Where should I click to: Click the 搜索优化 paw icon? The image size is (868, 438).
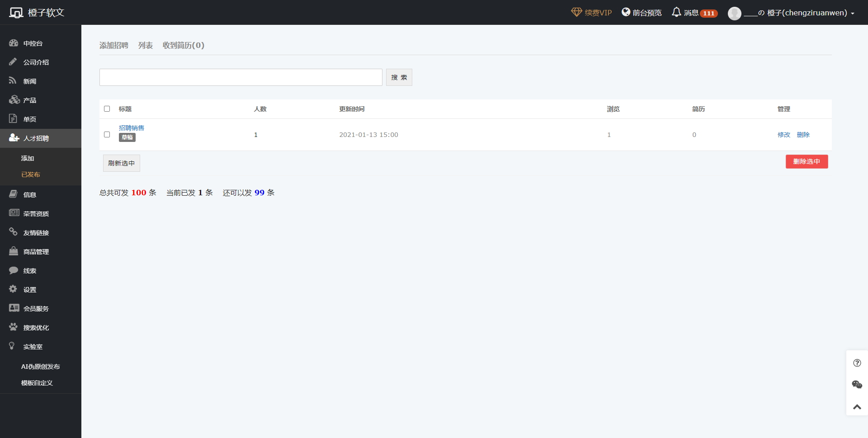click(x=13, y=327)
